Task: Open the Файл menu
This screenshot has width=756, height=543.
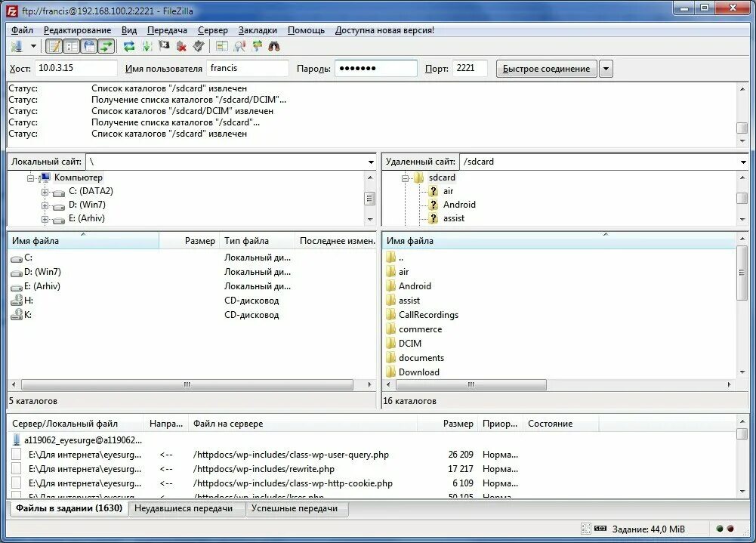Action: click(22, 30)
